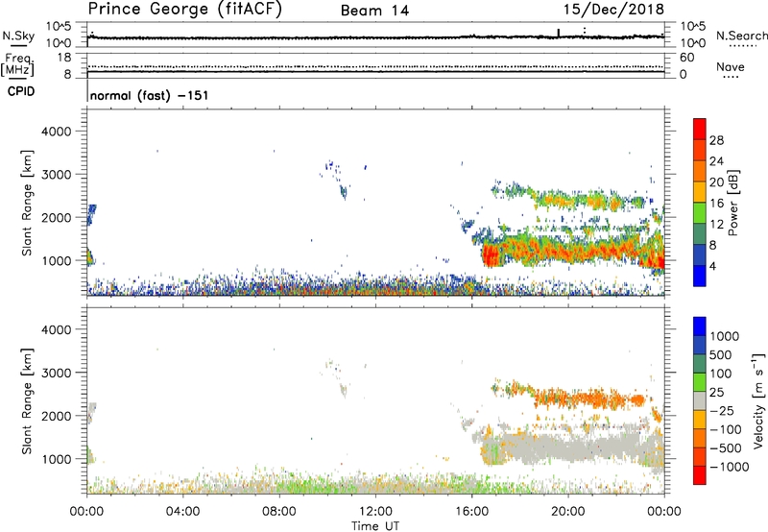The height and width of the screenshot is (532, 768).
Task: Click the '-500' label on Velocity color bar
Action: pos(726,448)
